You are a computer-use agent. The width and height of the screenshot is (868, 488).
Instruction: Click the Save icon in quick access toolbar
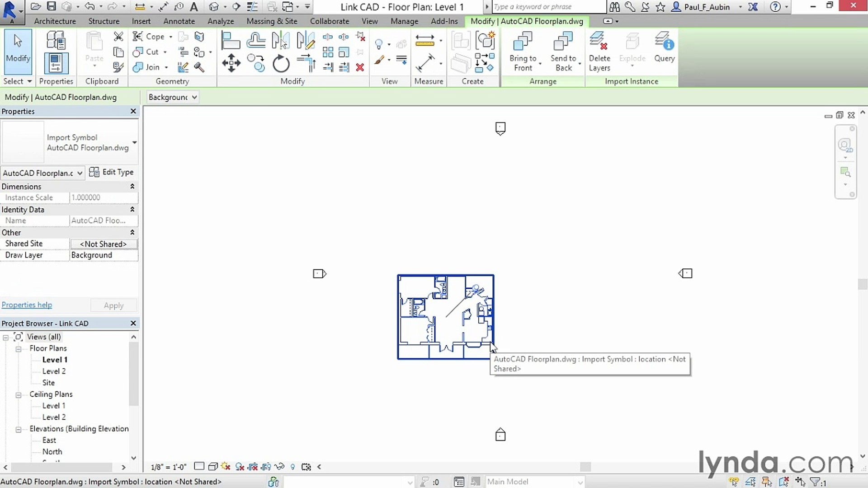click(x=52, y=6)
